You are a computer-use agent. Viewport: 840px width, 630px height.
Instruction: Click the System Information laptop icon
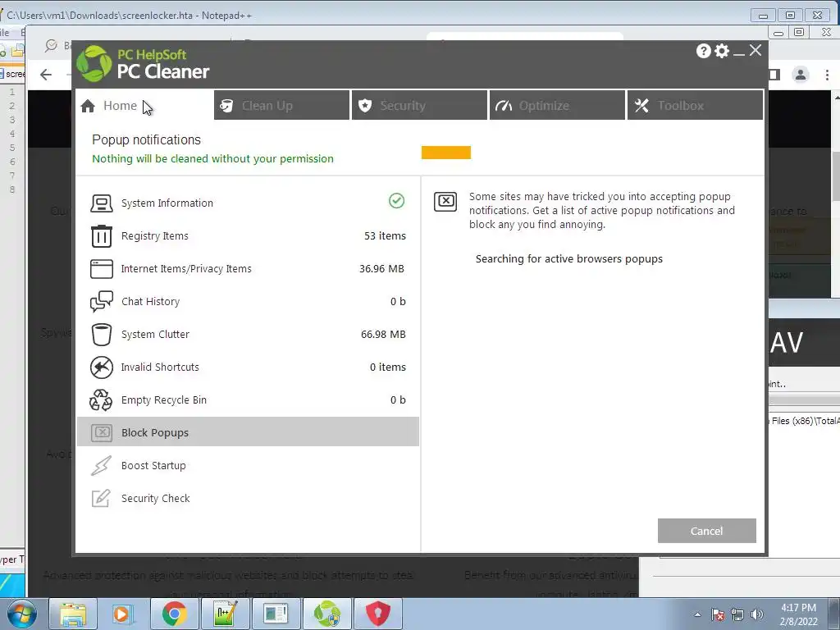click(x=101, y=203)
